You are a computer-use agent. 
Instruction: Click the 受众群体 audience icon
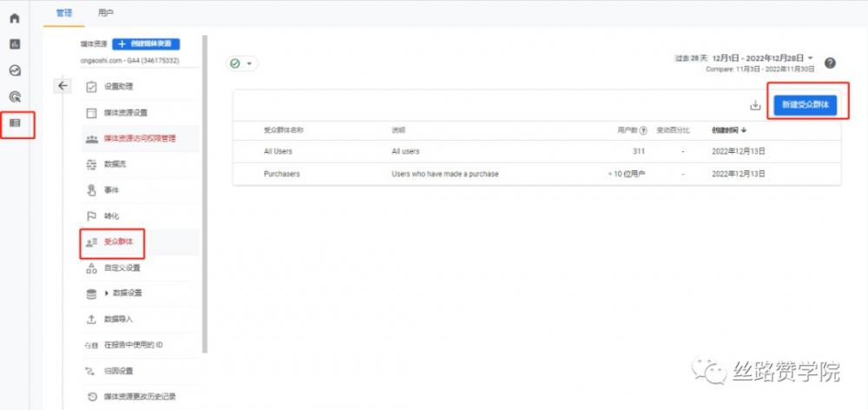pos(92,242)
